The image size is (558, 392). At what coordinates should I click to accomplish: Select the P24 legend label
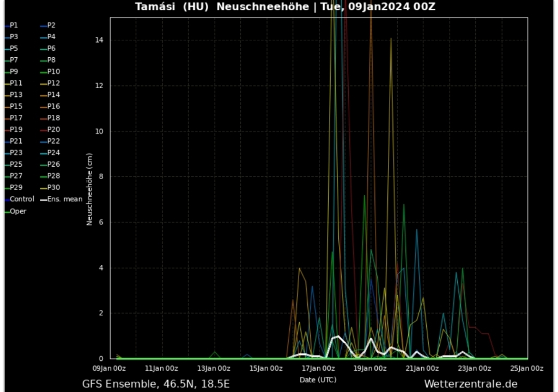pyautogui.click(x=53, y=153)
